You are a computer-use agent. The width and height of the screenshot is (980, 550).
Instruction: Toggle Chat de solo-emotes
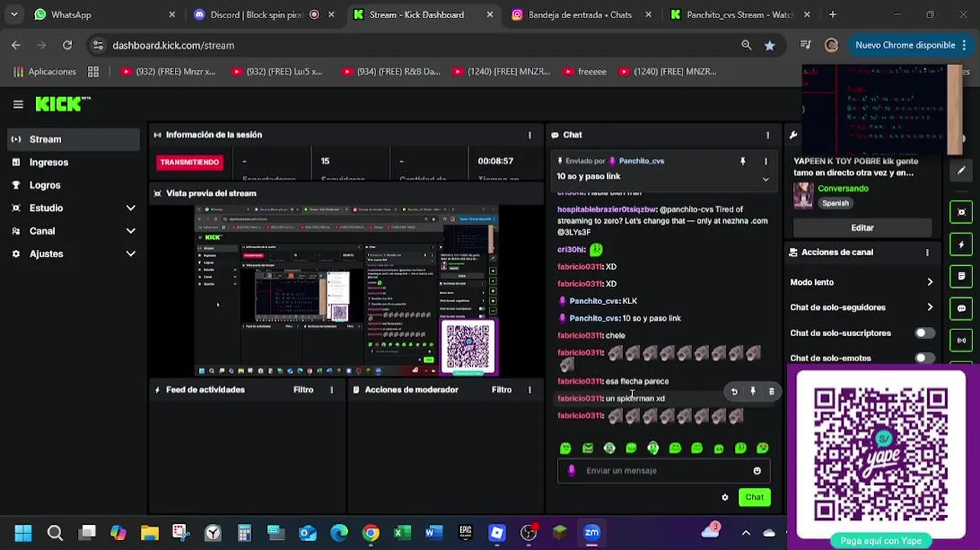[x=924, y=358]
